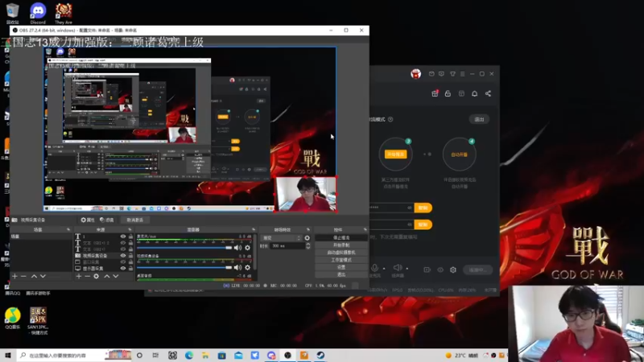This screenshot has height=362, width=644.
Task: Toggle visibility of video capture device source
Action: (123, 255)
